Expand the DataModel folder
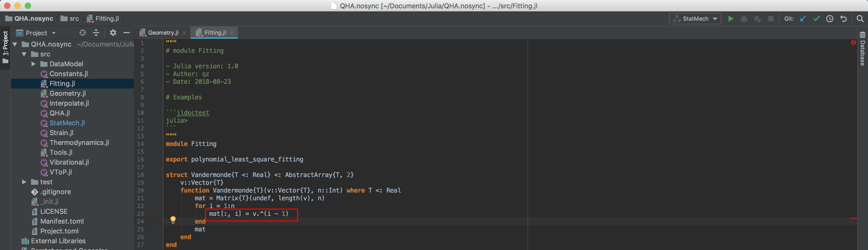The image size is (868, 250). [x=33, y=64]
